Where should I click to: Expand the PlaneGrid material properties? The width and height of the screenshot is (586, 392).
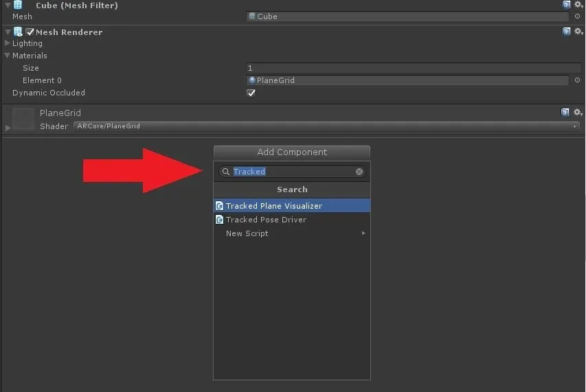point(8,128)
